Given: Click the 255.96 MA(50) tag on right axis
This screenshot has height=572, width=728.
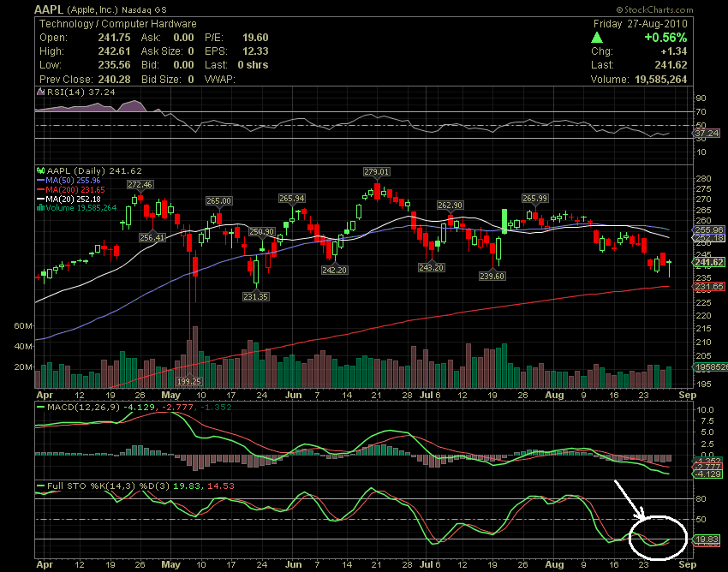Looking at the screenshot, I should [708, 229].
